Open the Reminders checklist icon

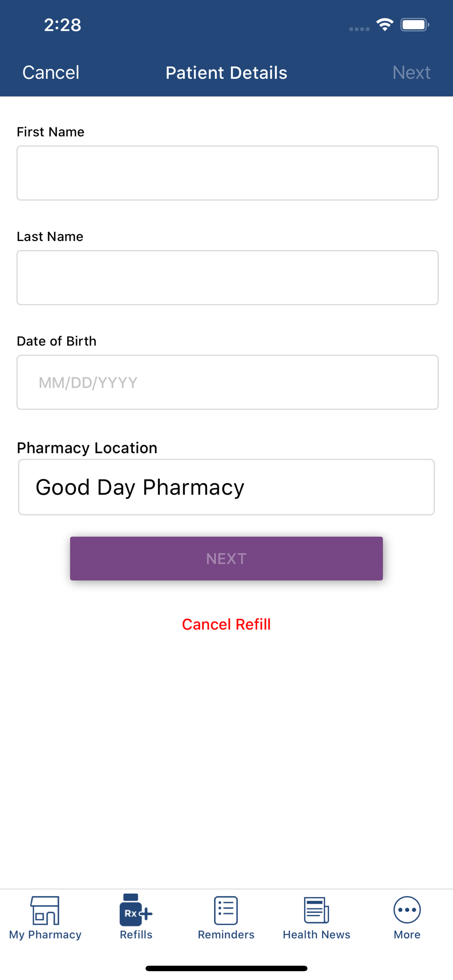[x=226, y=910]
